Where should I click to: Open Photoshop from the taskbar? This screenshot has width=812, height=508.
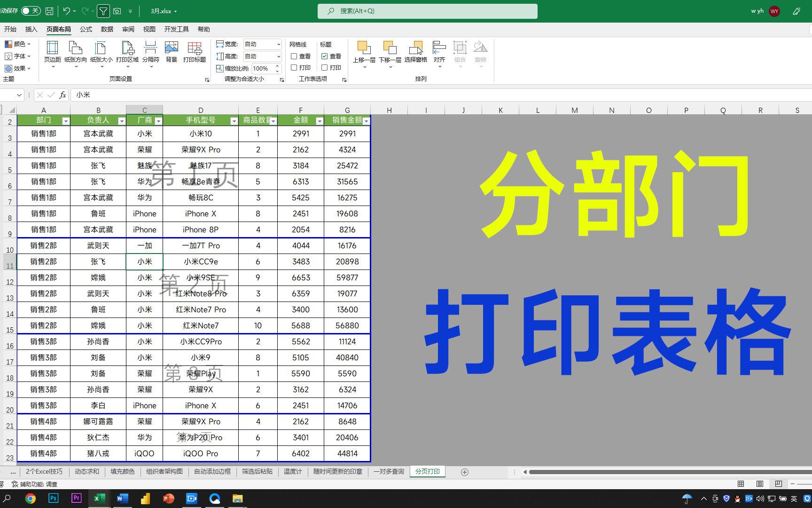point(53,498)
